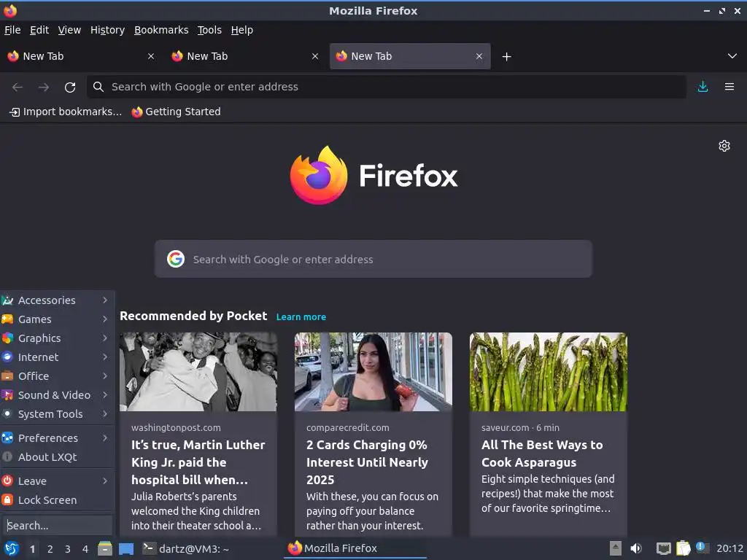This screenshot has width=747, height=560.
Task: Open the volume control in system tray
Action: point(636,548)
